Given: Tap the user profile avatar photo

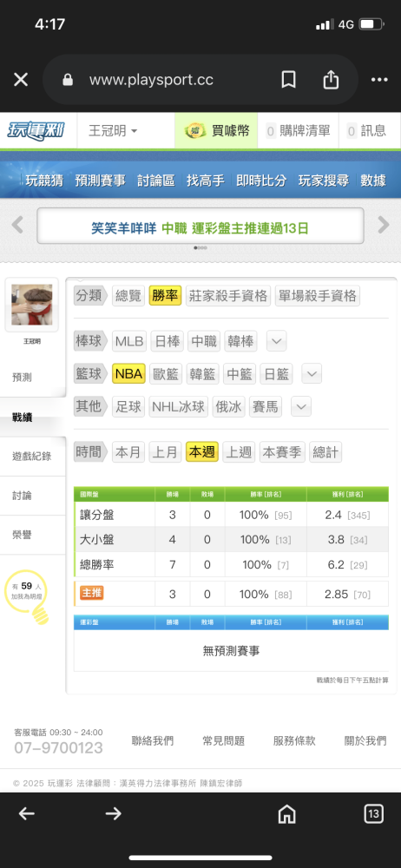Looking at the screenshot, I should coord(32,305).
